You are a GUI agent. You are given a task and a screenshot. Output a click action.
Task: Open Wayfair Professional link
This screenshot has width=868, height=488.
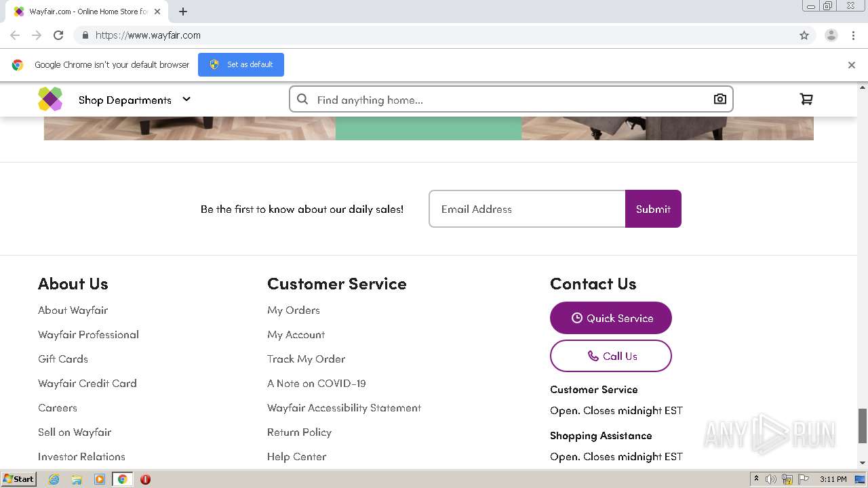tap(89, 335)
